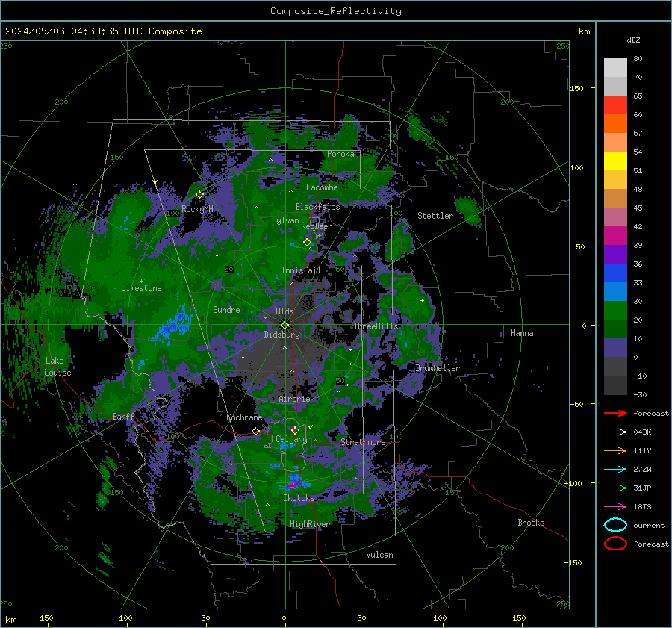This screenshot has width=672, height=628.
Task: Click the 80 value on dBZ scale
Action: pos(638,59)
